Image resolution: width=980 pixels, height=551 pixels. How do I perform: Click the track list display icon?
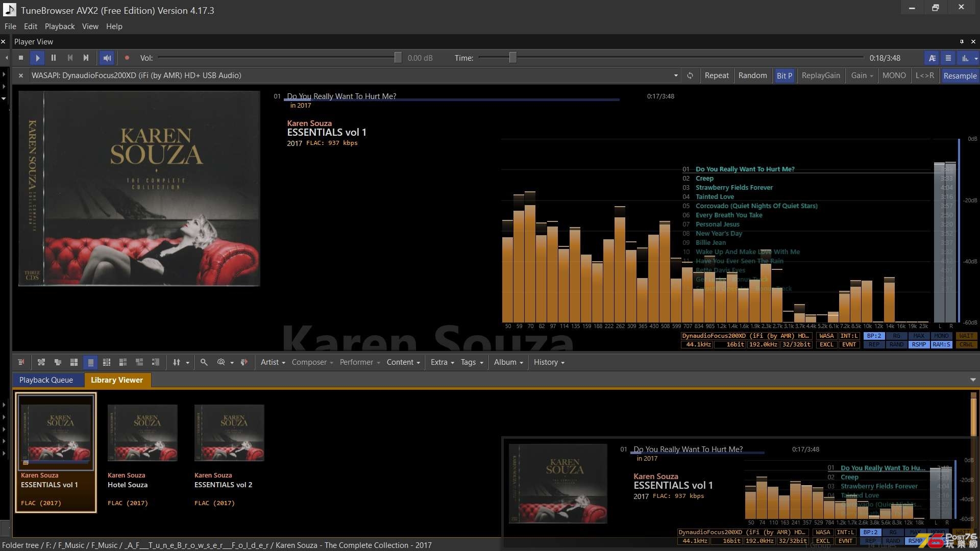[948, 58]
